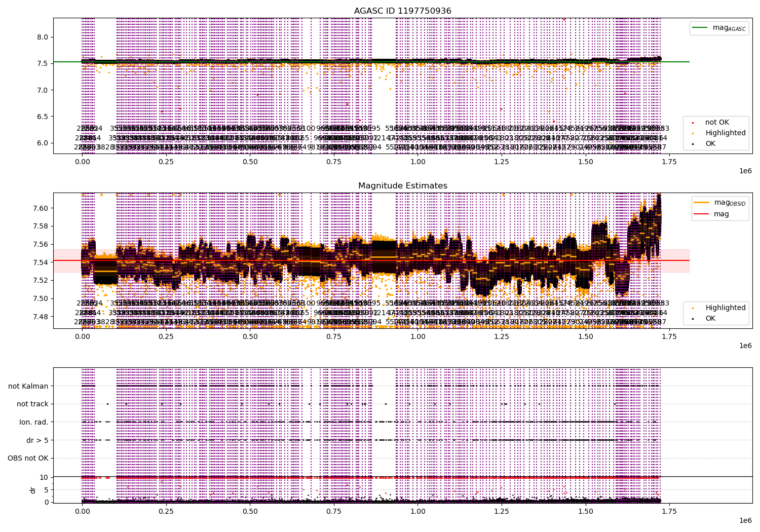The width and height of the screenshot is (760, 532).
Task: Click the green mag AGASC legend line
Action: pos(701,27)
